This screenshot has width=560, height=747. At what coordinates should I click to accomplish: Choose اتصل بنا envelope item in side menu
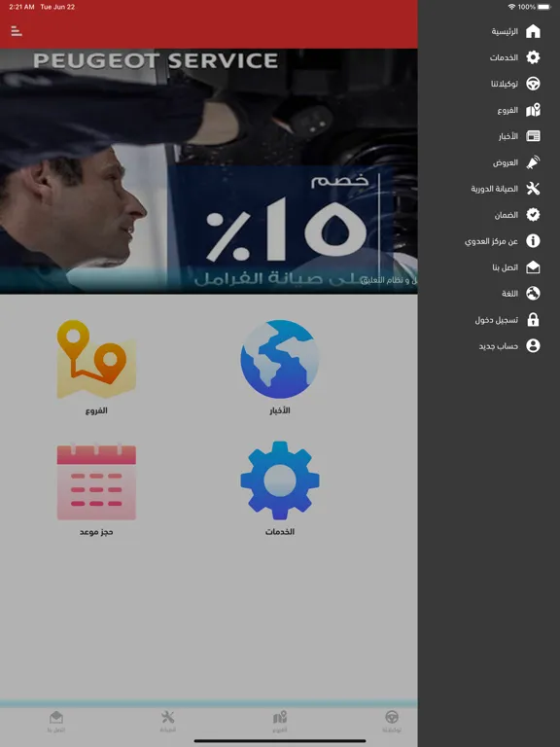pyautogui.click(x=515, y=267)
